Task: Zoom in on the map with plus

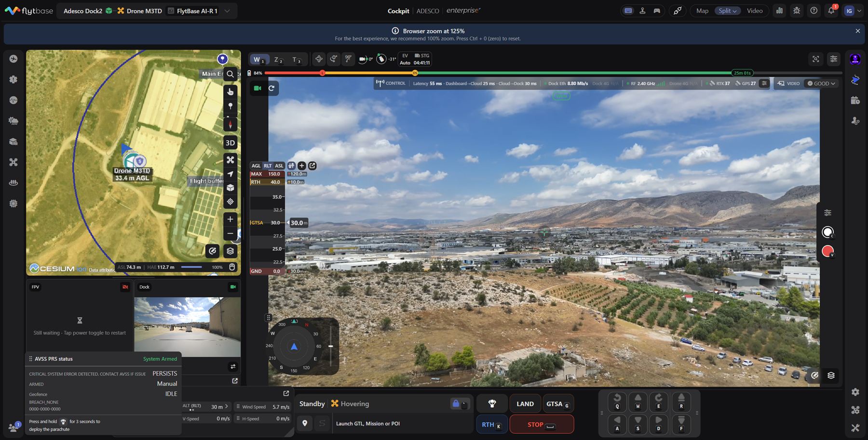Action: coord(231,219)
